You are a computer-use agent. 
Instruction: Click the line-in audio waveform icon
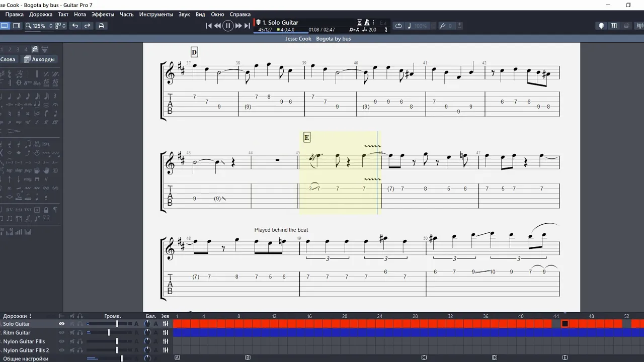(639, 26)
